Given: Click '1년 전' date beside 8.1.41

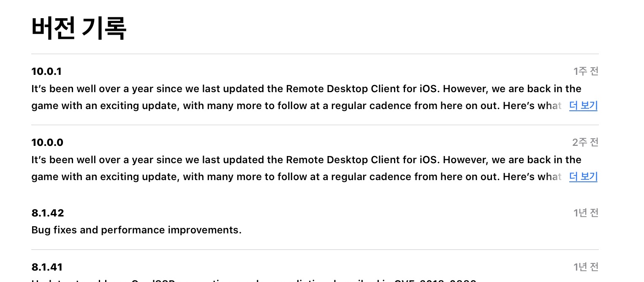Looking at the screenshot, I should click(586, 267).
